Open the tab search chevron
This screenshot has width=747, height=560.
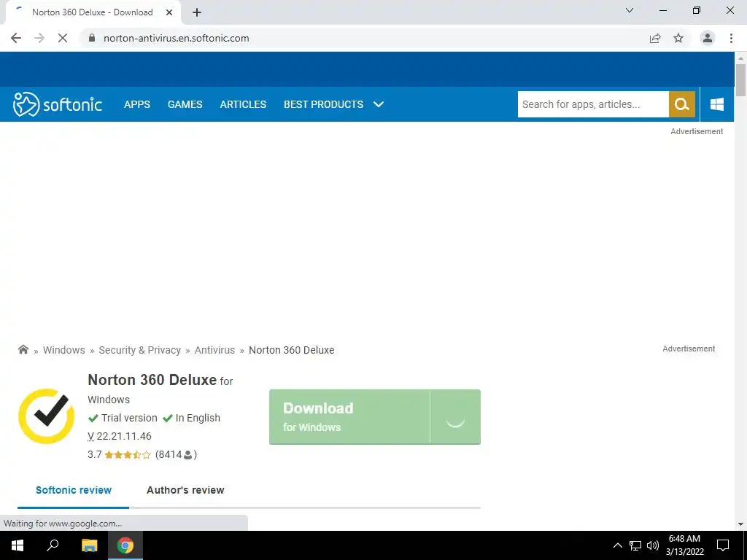click(630, 10)
